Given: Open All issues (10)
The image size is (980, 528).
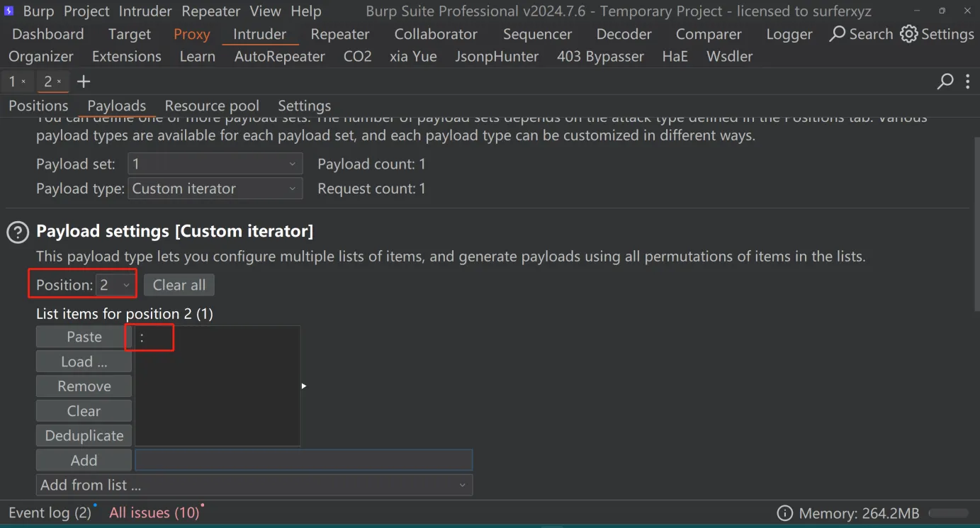Looking at the screenshot, I should [154, 513].
